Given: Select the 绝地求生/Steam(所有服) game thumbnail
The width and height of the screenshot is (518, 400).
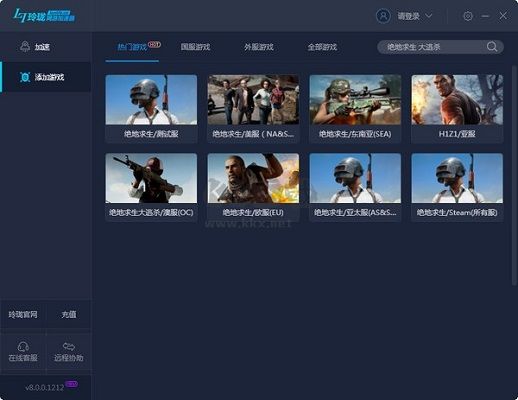Looking at the screenshot, I should (x=457, y=178).
